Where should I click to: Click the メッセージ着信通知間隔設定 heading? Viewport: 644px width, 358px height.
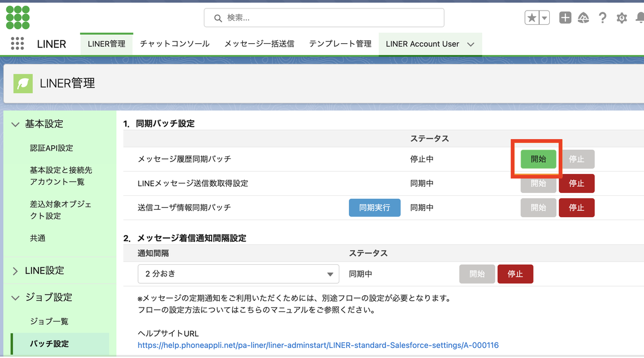(191, 238)
